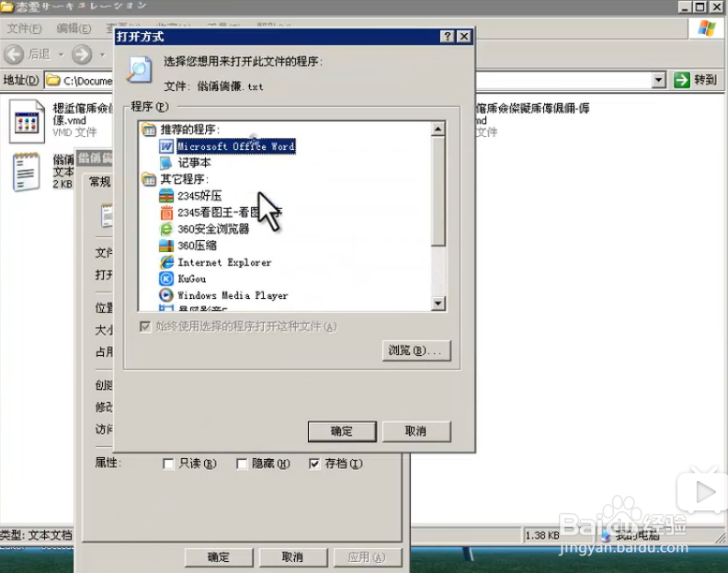Click the 2345看图王 red icon
Screen dimensions: 728x573
click(x=166, y=212)
